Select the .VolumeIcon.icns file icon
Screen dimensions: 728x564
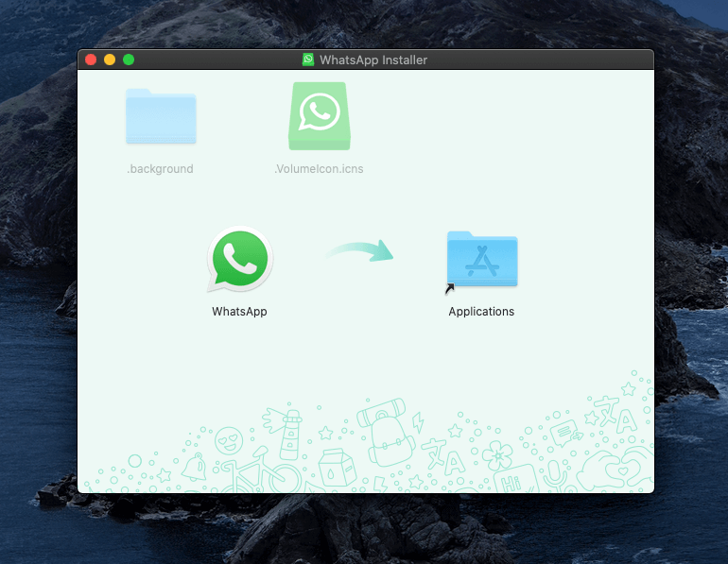click(319, 116)
